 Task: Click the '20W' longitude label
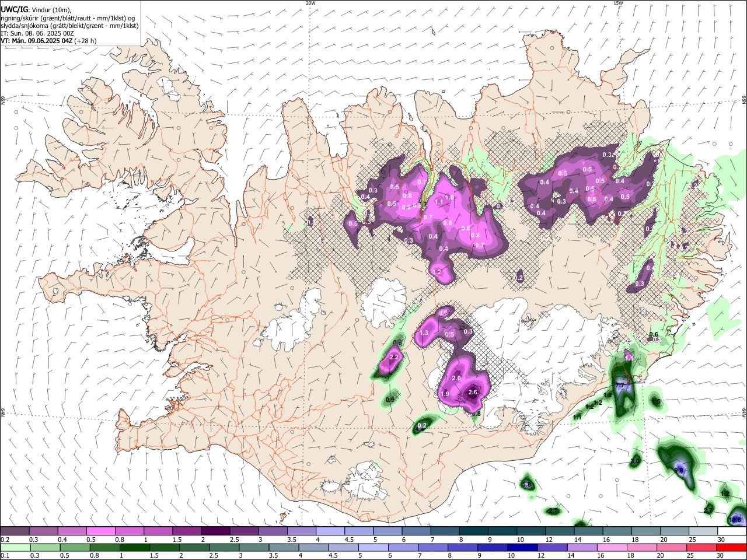pyautogui.click(x=310, y=3)
